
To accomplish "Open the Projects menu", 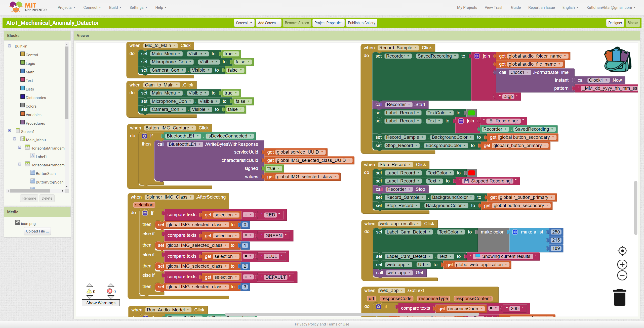I will pos(66,8).
